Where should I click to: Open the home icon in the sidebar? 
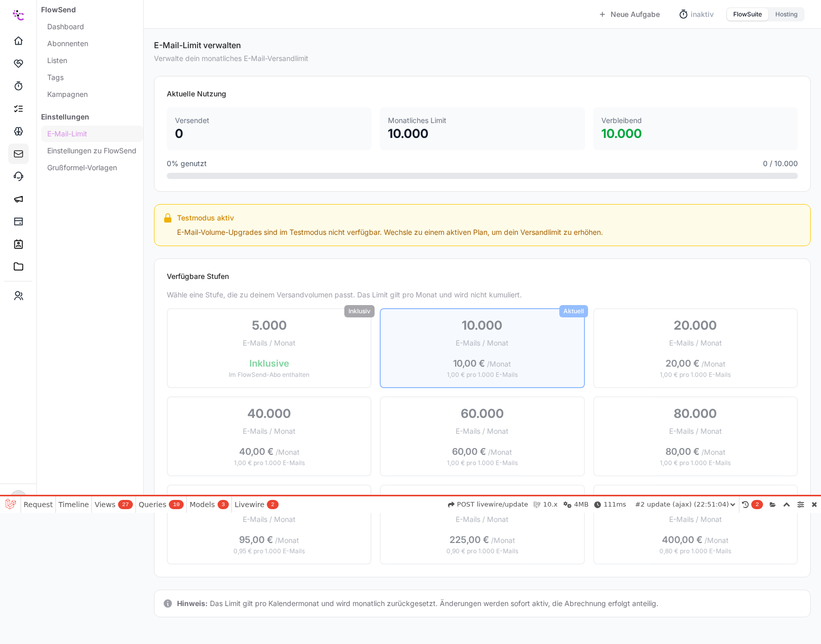(18, 41)
